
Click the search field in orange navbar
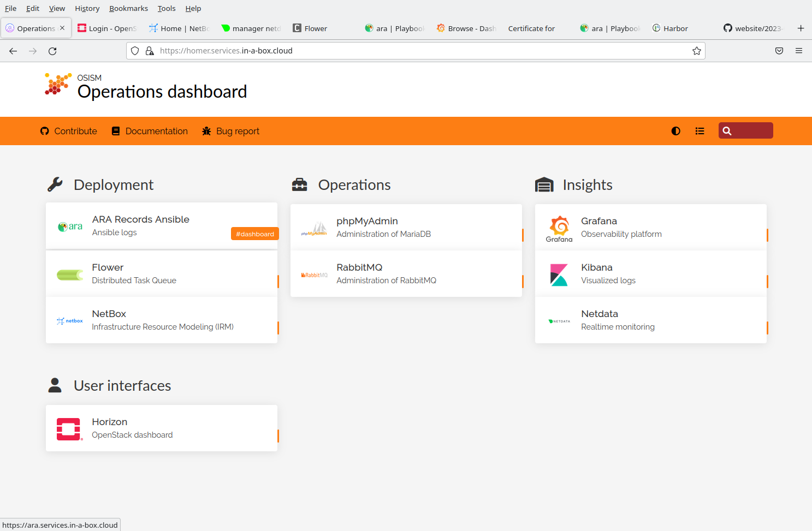pos(751,131)
